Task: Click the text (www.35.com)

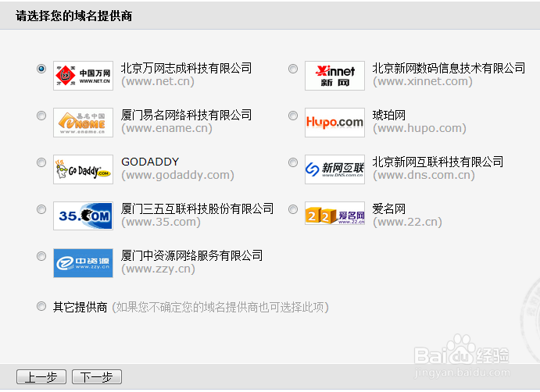Action: pyautogui.click(x=161, y=222)
